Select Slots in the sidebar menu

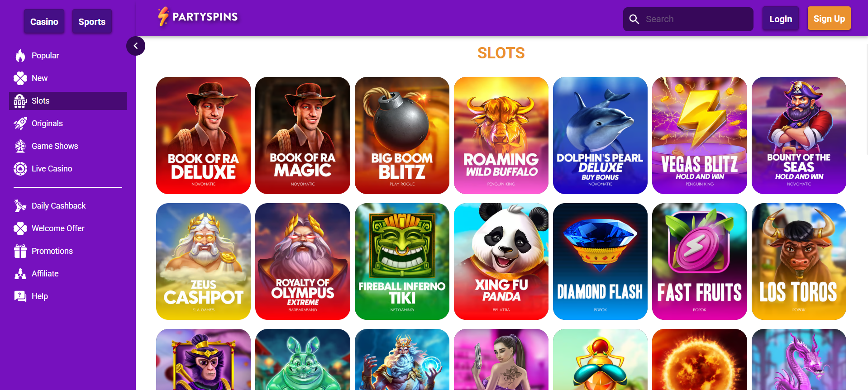tap(68, 101)
